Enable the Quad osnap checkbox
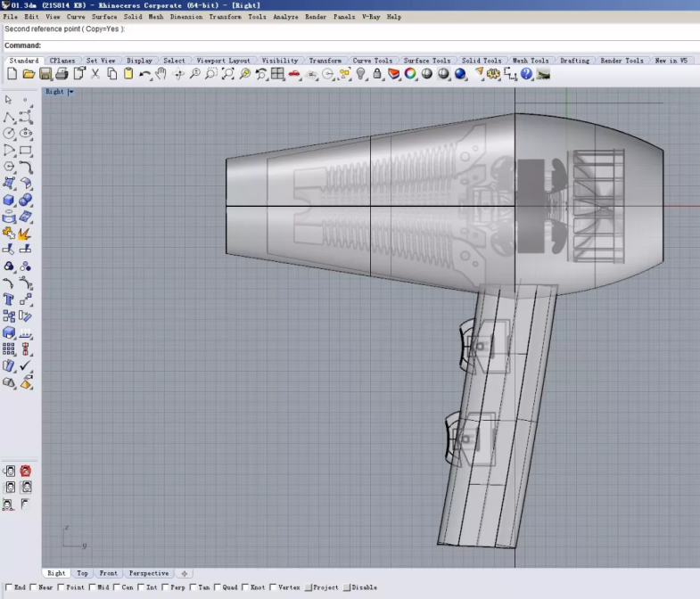Image resolution: width=700 pixels, height=599 pixels. 218,587
